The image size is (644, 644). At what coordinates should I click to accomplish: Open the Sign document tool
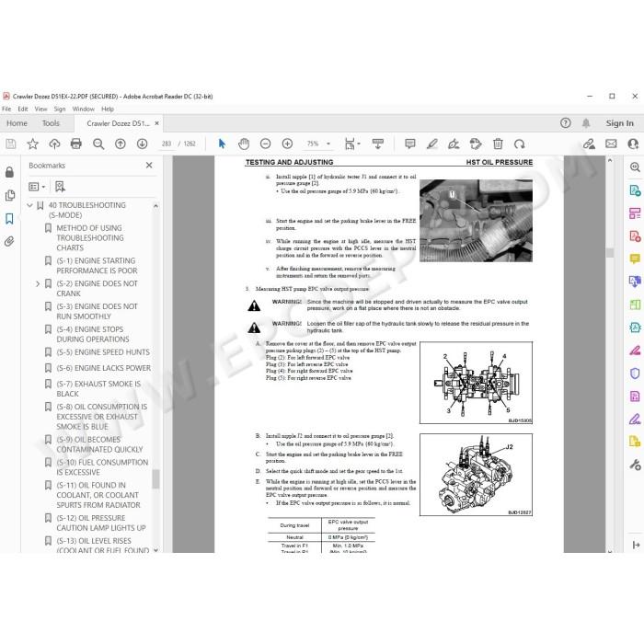[x=454, y=144]
